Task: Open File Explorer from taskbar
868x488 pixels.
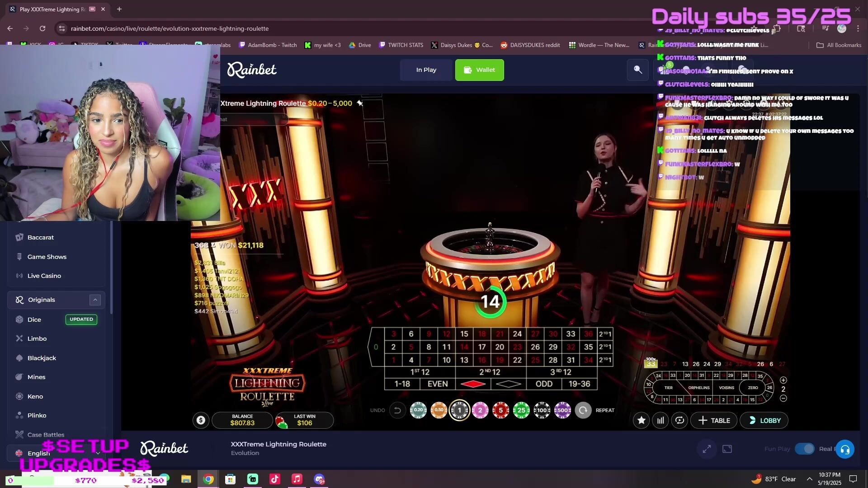Action: coord(186,479)
